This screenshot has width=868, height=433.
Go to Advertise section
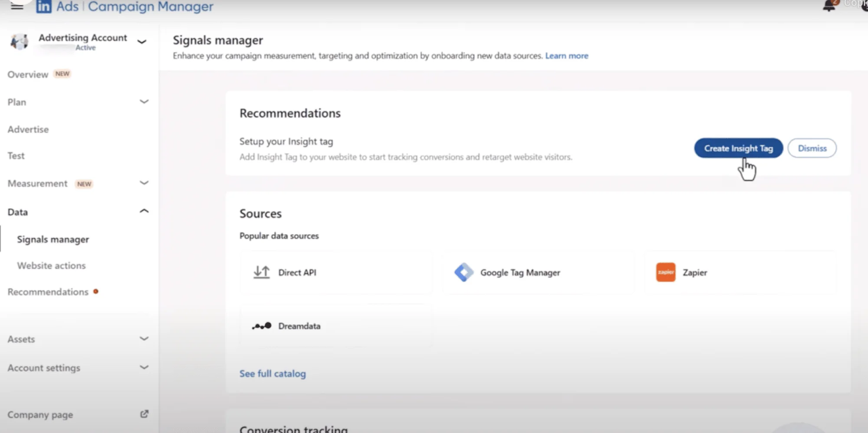pyautogui.click(x=28, y=129)
